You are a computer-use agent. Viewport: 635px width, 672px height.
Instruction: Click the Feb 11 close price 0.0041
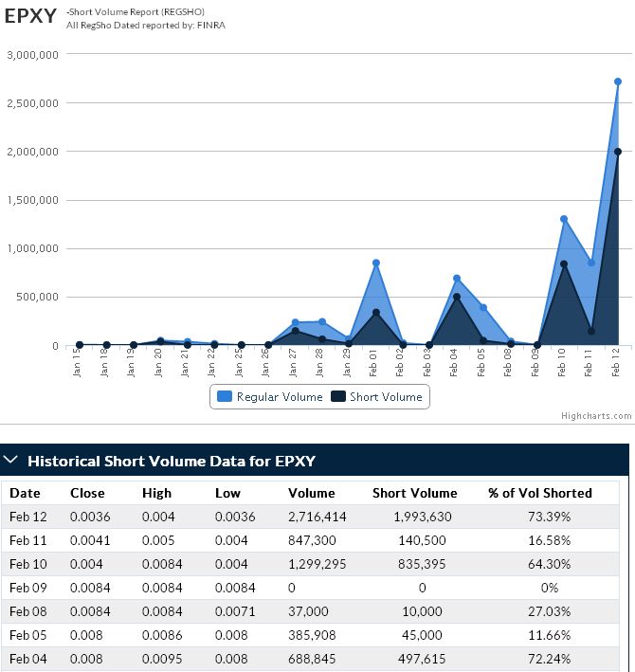click(90, 540)
